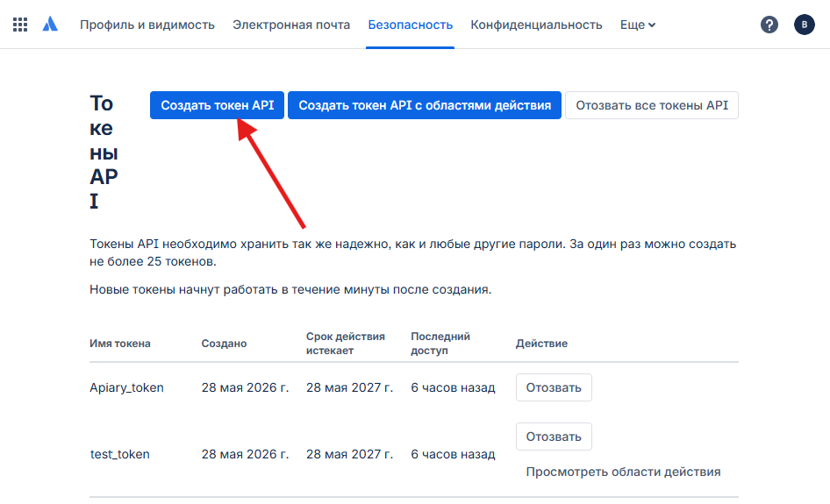The image size is (830, 504).
Task: Open the account avatar menu
Action: pos(804,25)
